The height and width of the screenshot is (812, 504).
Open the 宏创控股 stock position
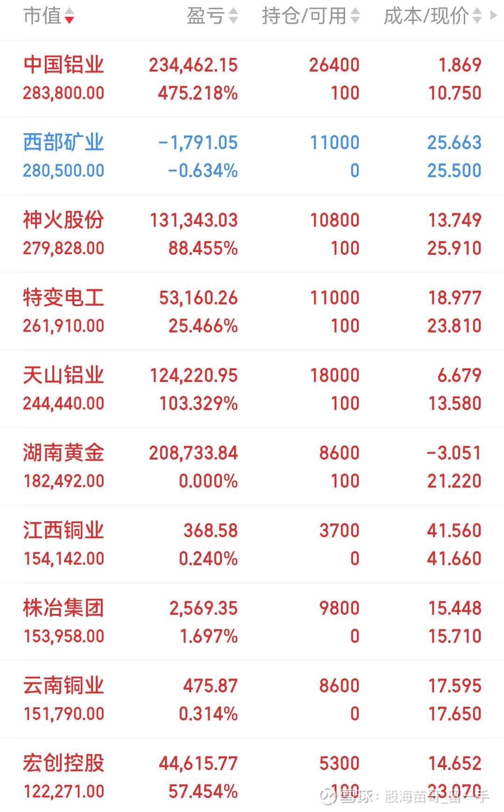(64, 763)
